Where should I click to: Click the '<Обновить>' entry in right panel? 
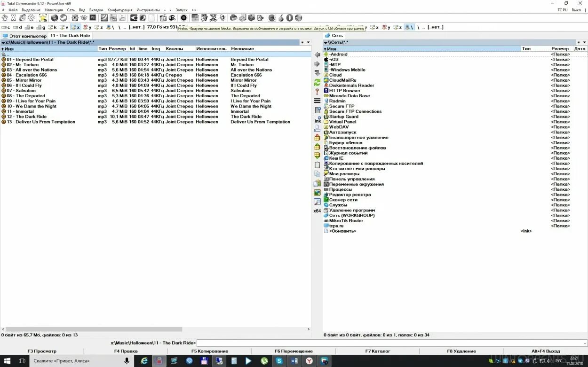(342, 231)
